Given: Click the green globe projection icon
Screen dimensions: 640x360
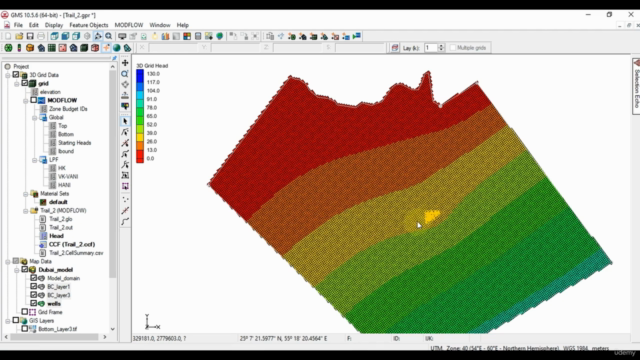Looking at the screenshot, I should point(220,36).
